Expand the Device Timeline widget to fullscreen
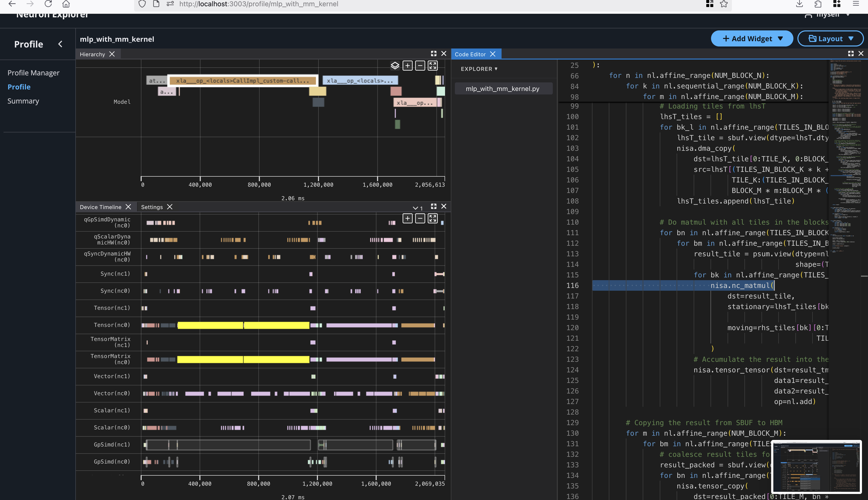The height and width of the screenshot is (500, 868). 433,206
